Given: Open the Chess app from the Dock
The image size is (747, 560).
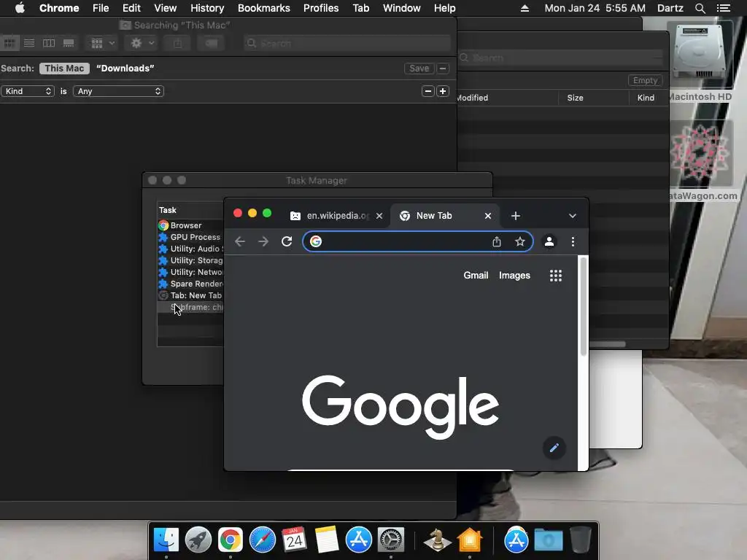Looking at the screenshot, I should coord(437,540).
